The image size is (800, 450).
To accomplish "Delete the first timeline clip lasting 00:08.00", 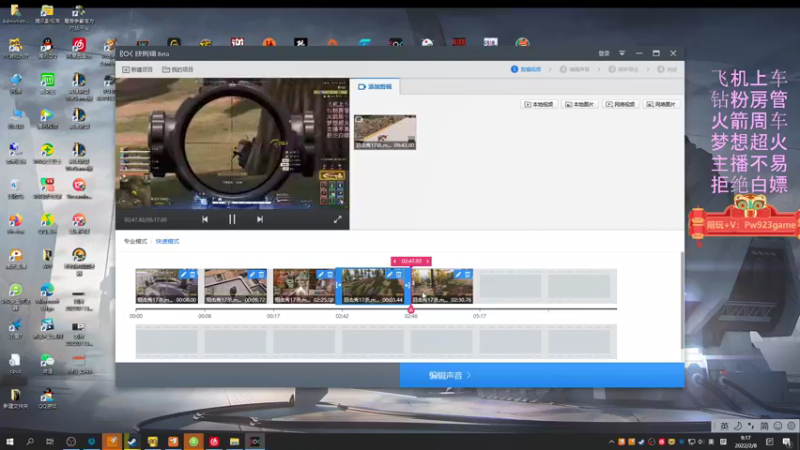I will [192, 274].
